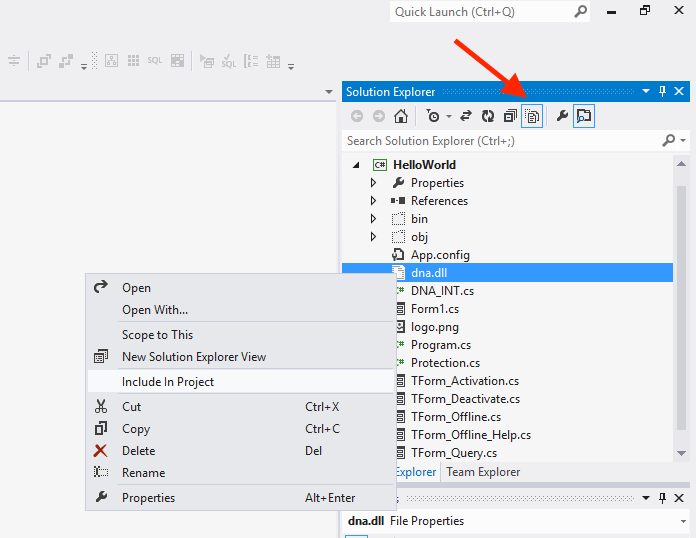Select the HelloWorld project
This screenshot has height=538, width=696.
coord(424,165)
